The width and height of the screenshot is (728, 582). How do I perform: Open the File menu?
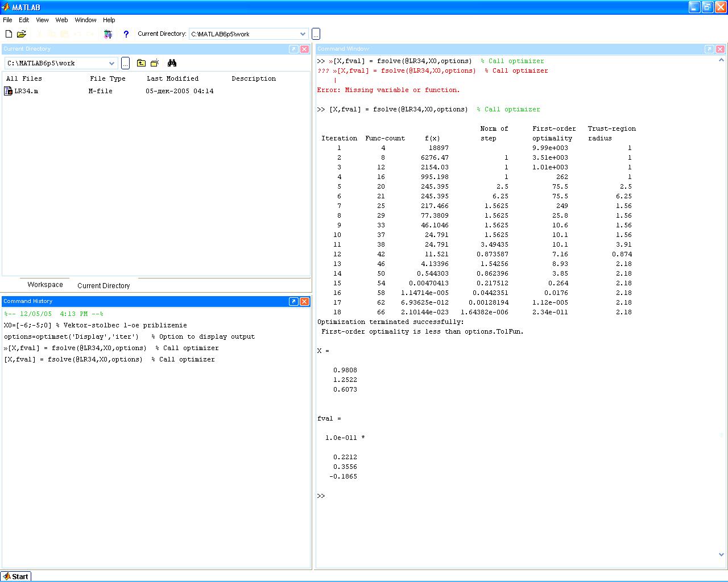[7, 20]
